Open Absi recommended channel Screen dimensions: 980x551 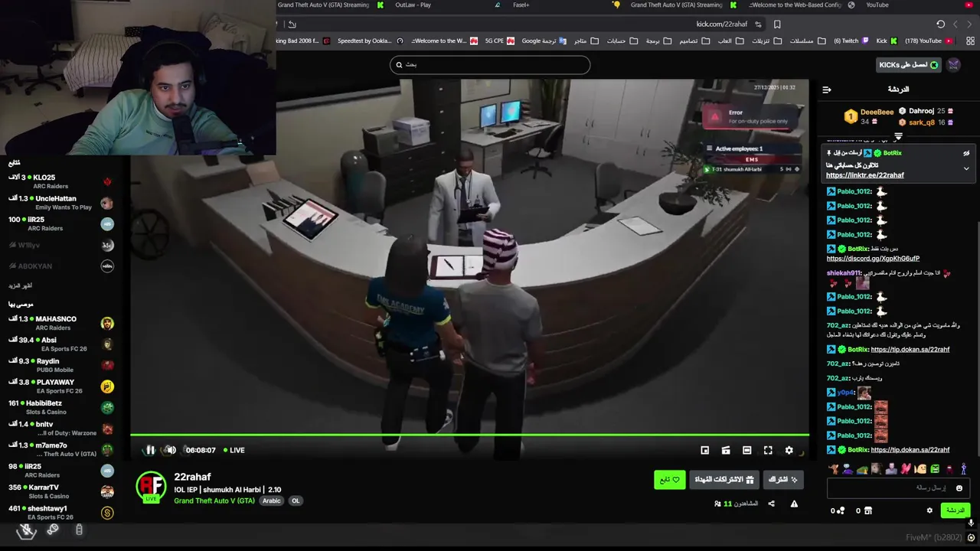pos(60,344)
